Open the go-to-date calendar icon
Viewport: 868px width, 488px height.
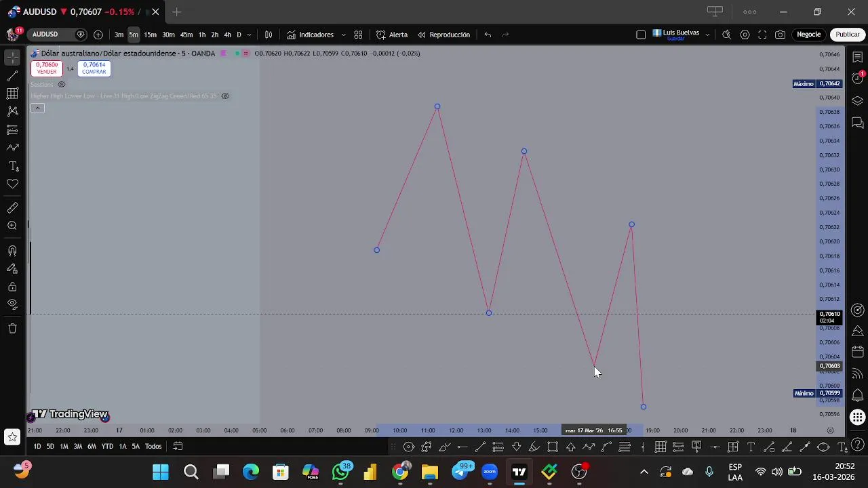pyautogui.click(x=178, y=446)
